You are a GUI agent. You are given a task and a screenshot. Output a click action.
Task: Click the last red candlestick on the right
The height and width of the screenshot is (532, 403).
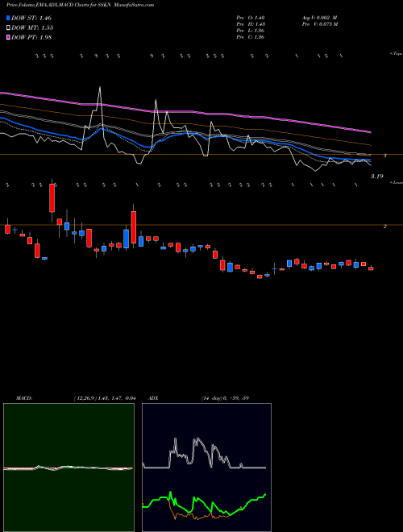(x=371, y=268)
